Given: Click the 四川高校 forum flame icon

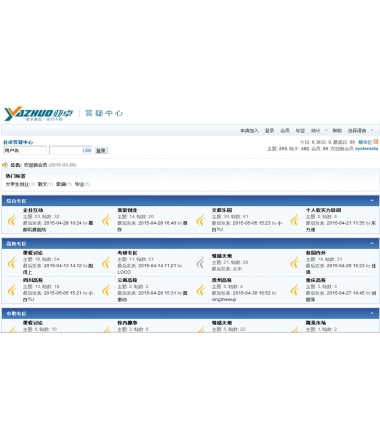Looking at the screenshot, I should (x=12, y=290).
